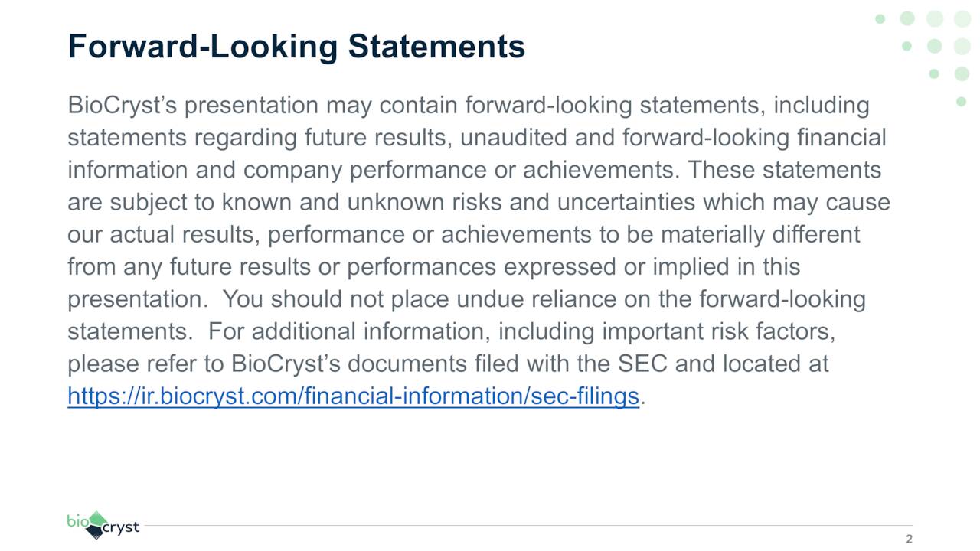The height and width of the screenshot is (551, 980).
Task: Click the "cryst" text in the logo
Action: pos(122,528)
